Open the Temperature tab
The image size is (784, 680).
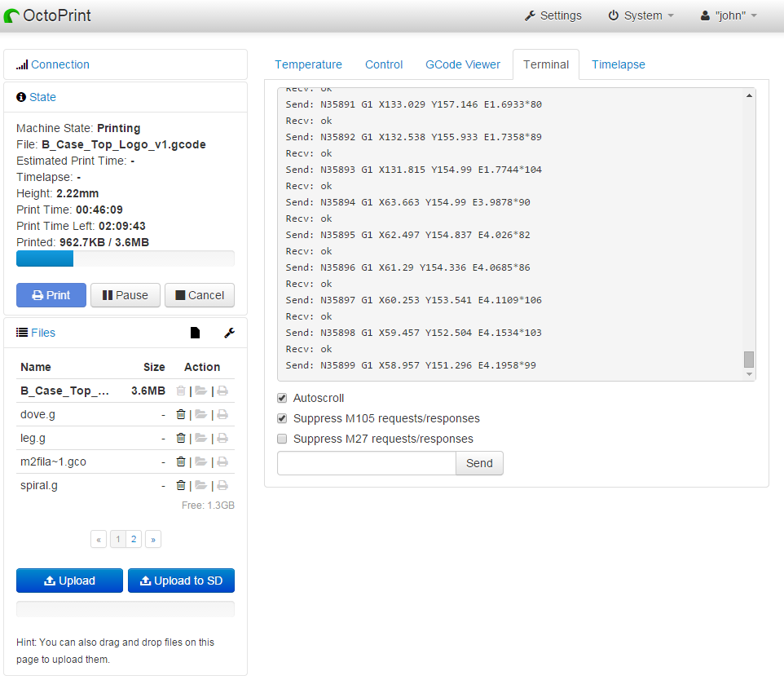[308, 64]
